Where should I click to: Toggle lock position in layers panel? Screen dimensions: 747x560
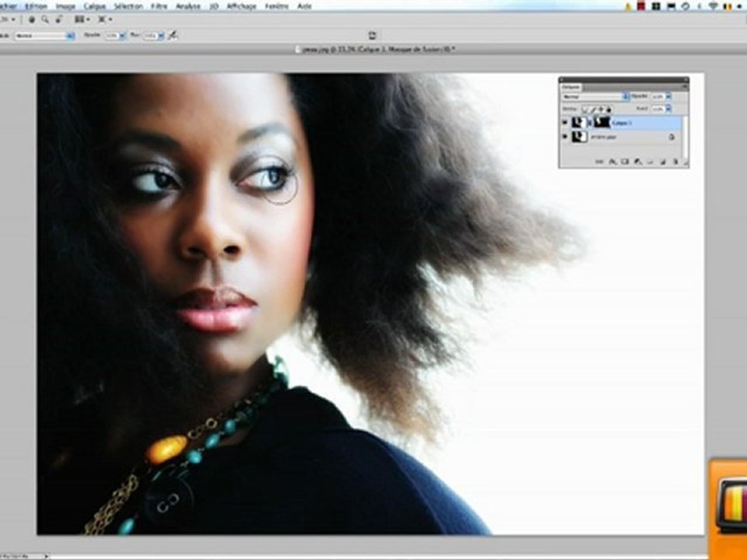[x=601, y=110]
